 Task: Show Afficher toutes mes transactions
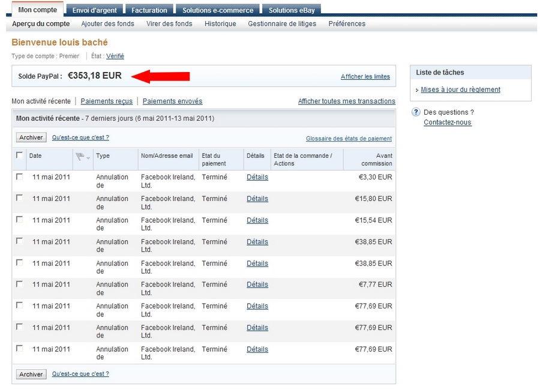347,101
